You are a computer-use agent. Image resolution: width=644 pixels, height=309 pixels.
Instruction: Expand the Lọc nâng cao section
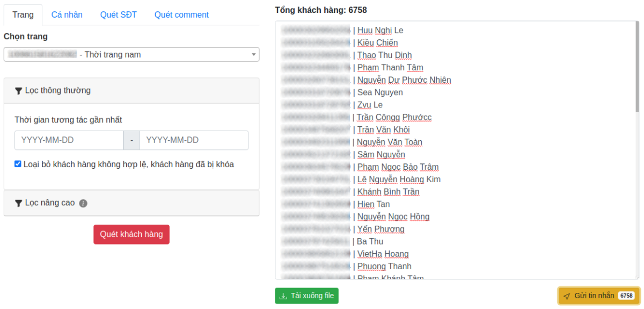[131, 203]
